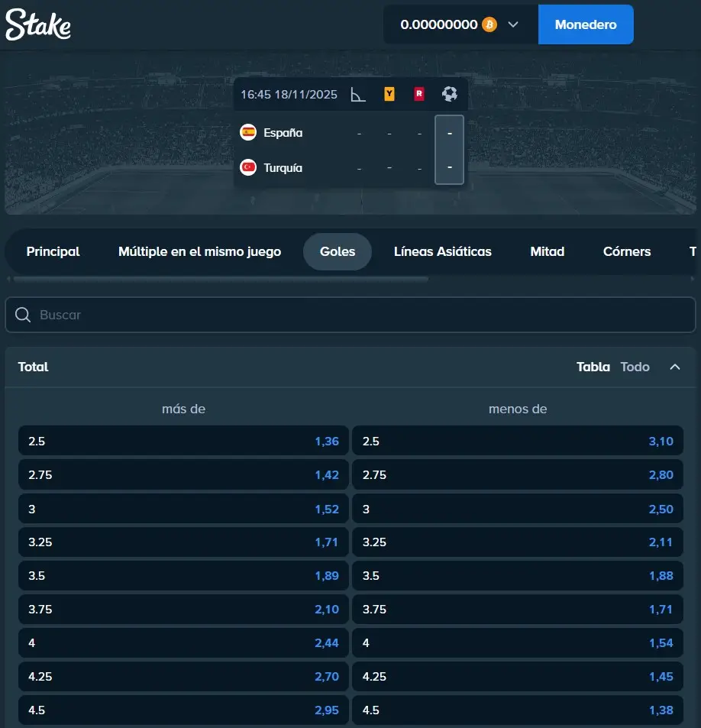Collapse the Total market section
Image resolution: width=701 pixels, height=728 pixels.
pyautogui.click(x=675, y=367)
